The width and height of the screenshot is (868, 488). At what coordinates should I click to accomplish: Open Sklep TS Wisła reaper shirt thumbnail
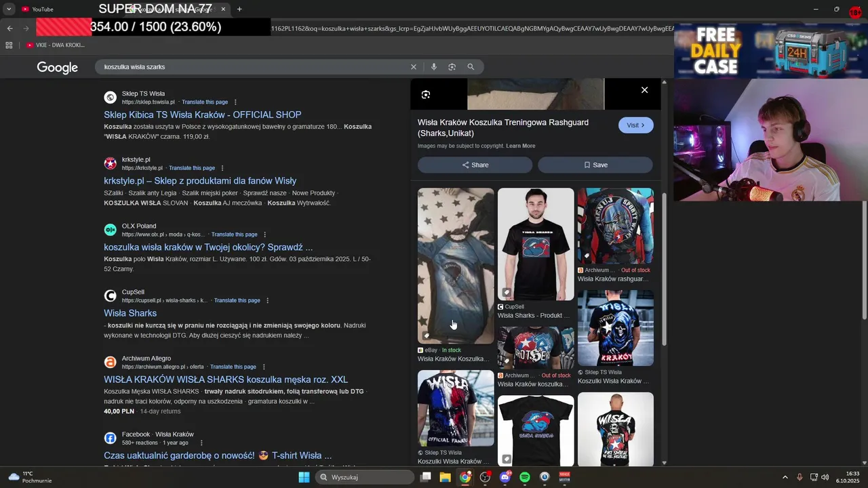click(615, 328)
